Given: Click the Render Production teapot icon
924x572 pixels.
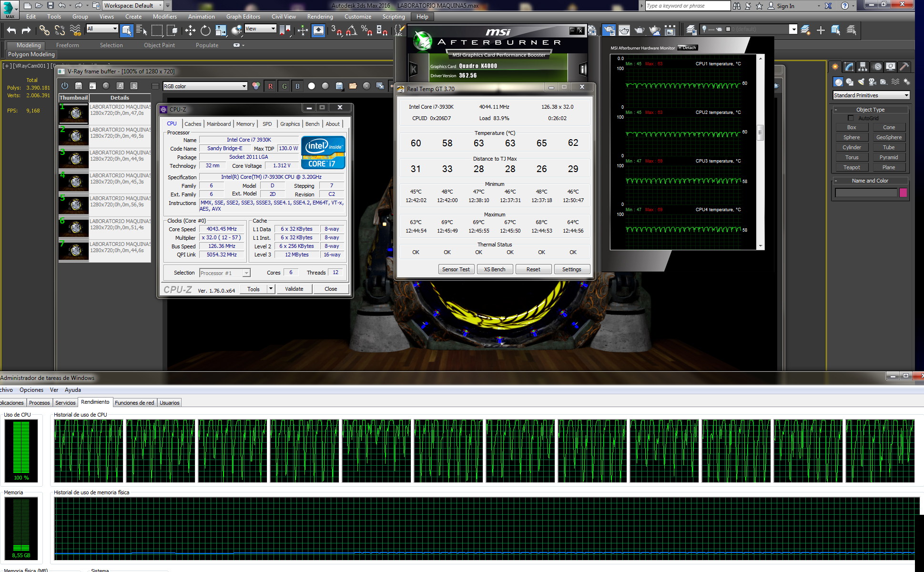Looking at the screenshot, I should [x=640, y=31].
